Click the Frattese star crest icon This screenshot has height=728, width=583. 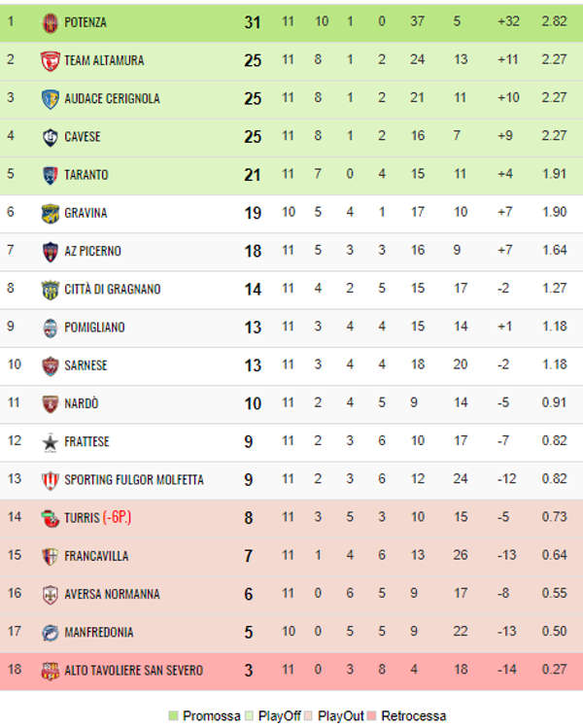[x=51, y=442]
